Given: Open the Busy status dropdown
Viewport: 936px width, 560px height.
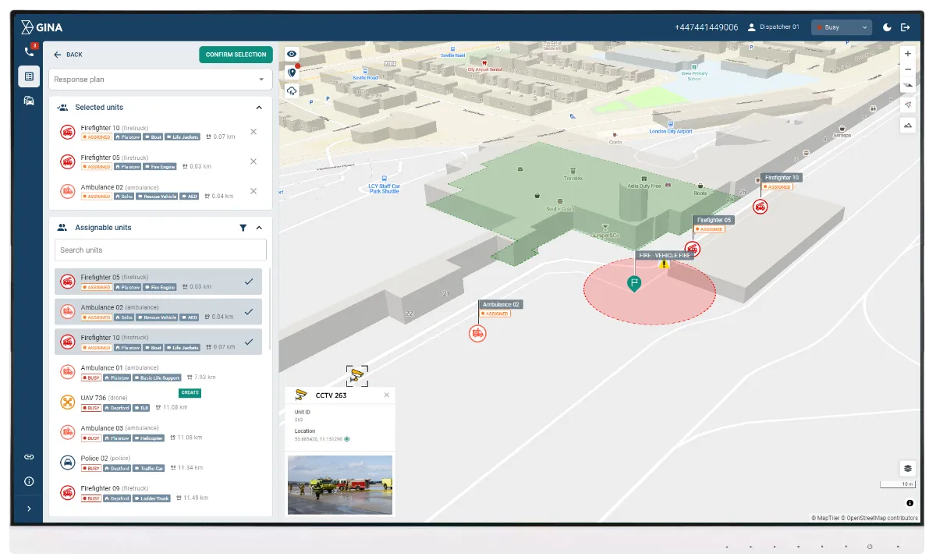Looking at the screenshot, I should point(841,27).
